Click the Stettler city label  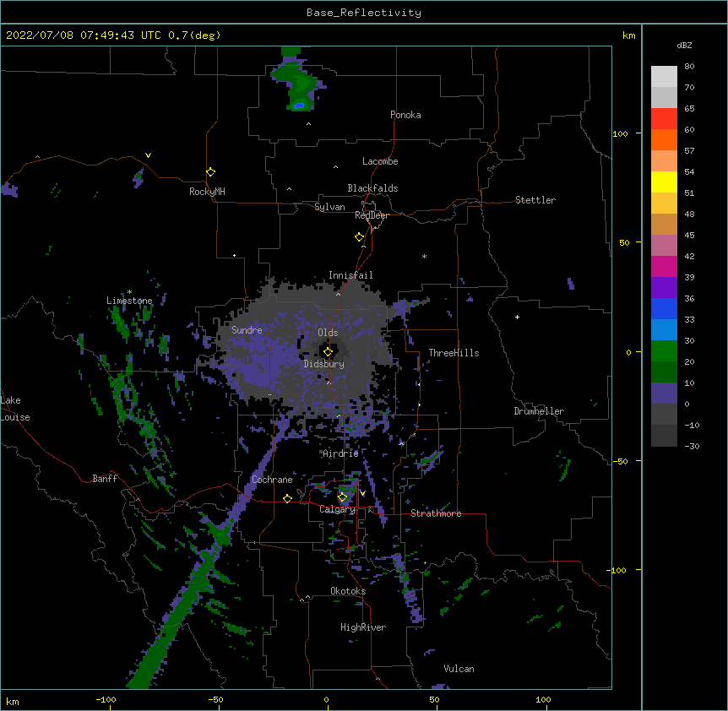click(535, 200)
